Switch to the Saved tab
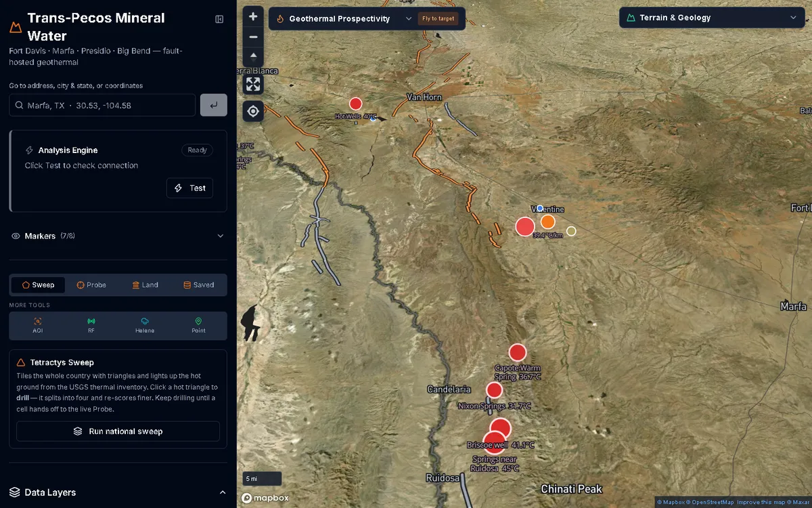812x508 pixels. 198,285
